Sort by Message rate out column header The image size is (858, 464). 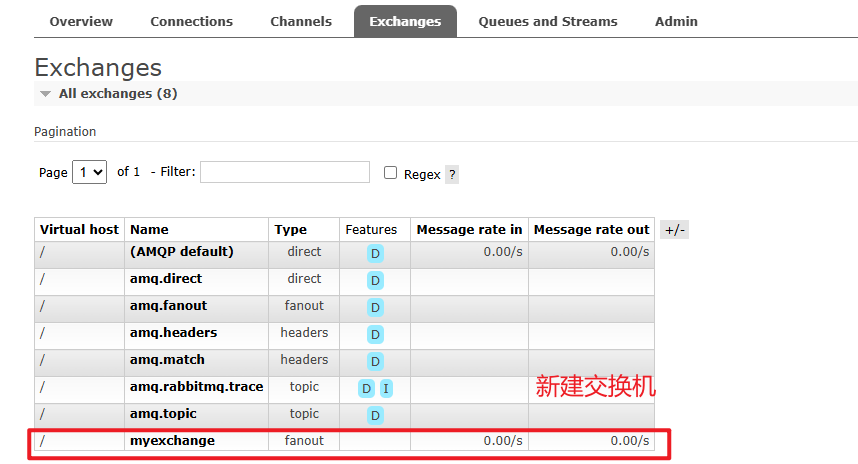pyautogui.click(x=592, y=229)
